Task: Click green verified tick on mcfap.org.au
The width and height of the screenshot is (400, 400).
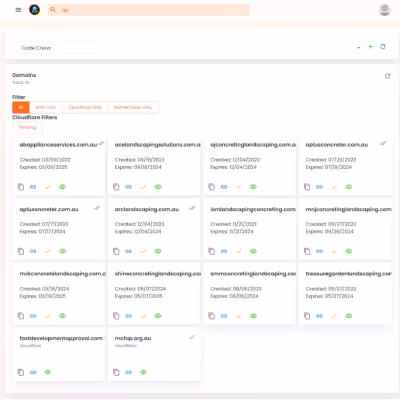Action: (x=192, y=337)
